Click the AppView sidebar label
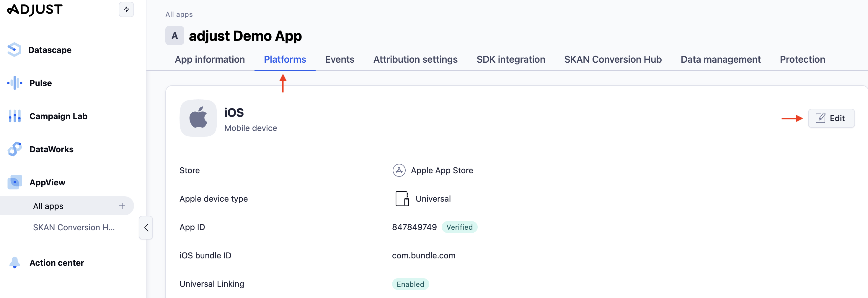868x298 pixels. 47,182
